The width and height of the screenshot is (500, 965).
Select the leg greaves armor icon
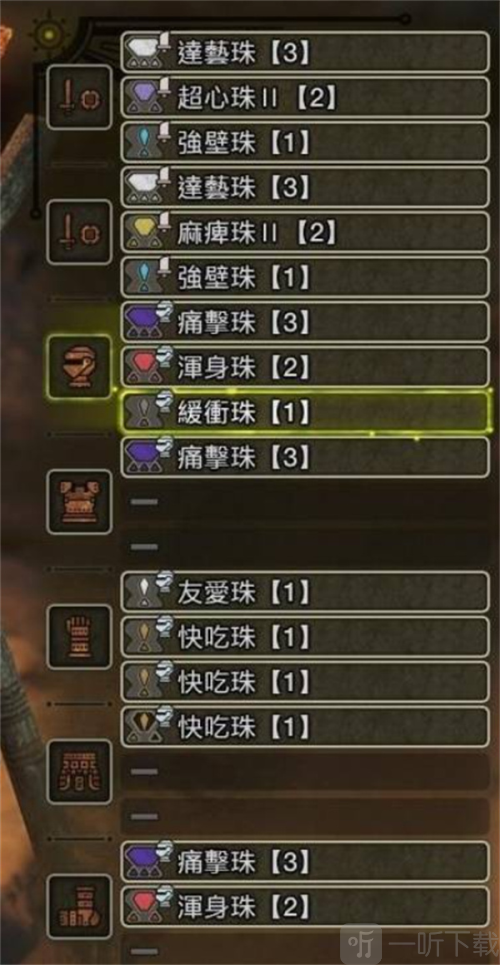(x=79, y=907)
